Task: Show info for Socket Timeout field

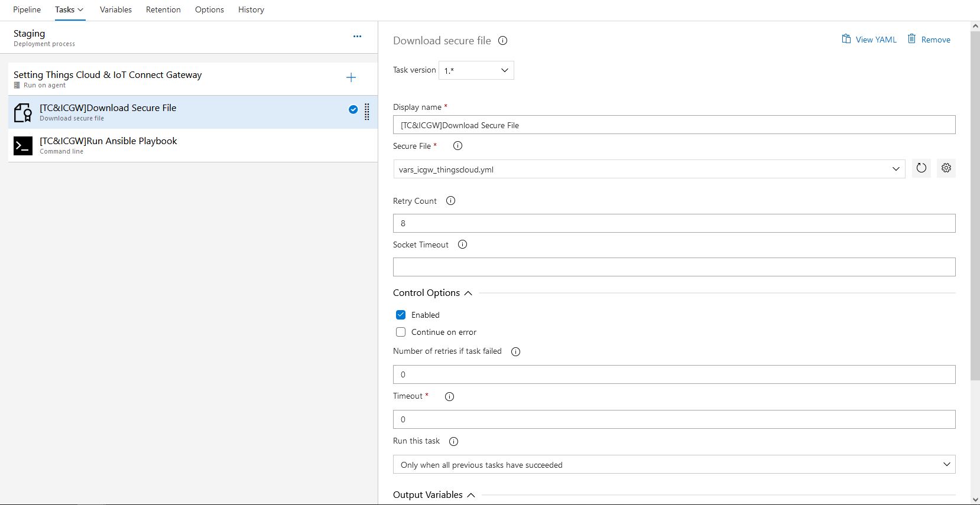Action: pyautogui.click(x=462, y=245)
